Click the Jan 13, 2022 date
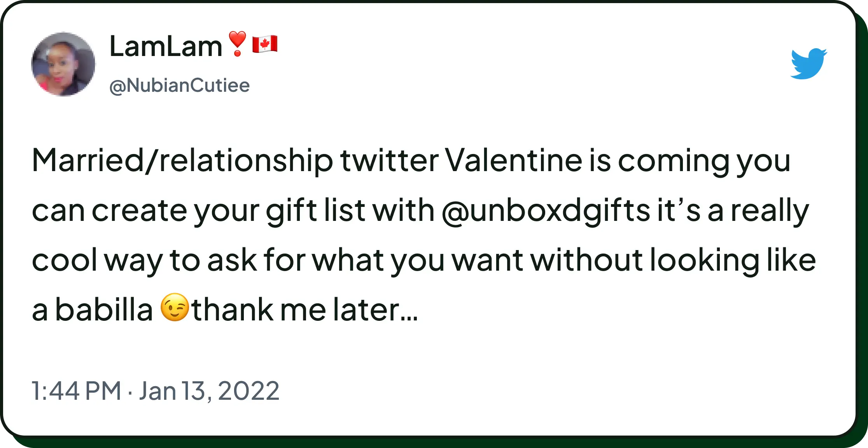This screenshot has height=448, width=868. click(x=209, y=390)
